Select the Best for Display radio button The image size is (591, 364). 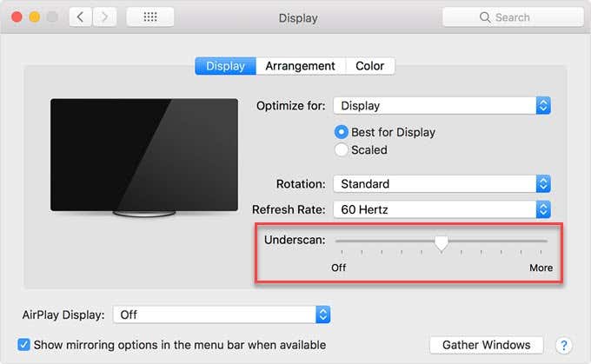pos(341,132)
